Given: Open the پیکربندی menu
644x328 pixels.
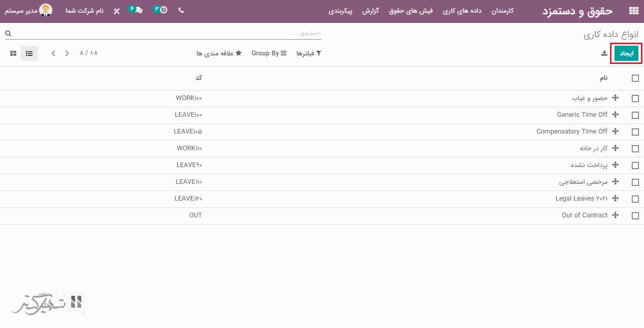Looking at the screenshot, I should pos(341,11).
